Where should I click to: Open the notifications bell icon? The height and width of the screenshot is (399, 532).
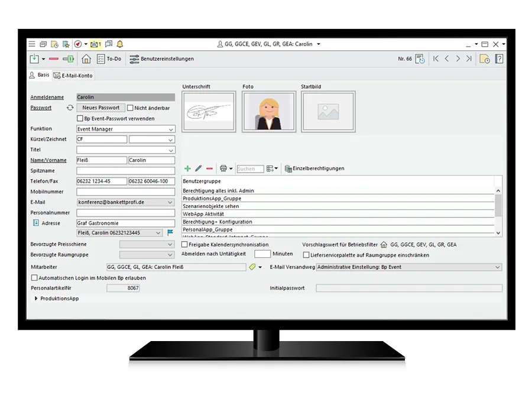tap(120, 44)
